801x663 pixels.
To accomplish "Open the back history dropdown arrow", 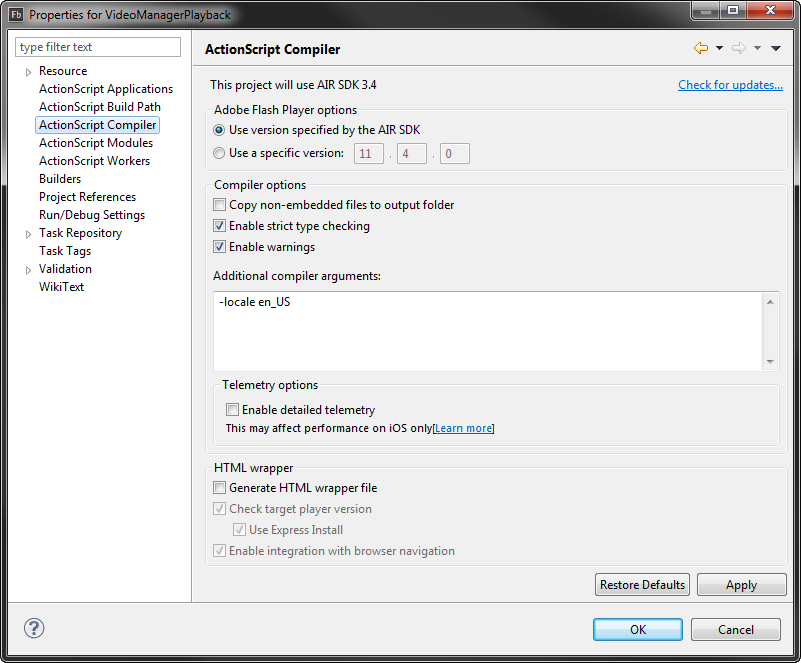I will tap(719, 48).
